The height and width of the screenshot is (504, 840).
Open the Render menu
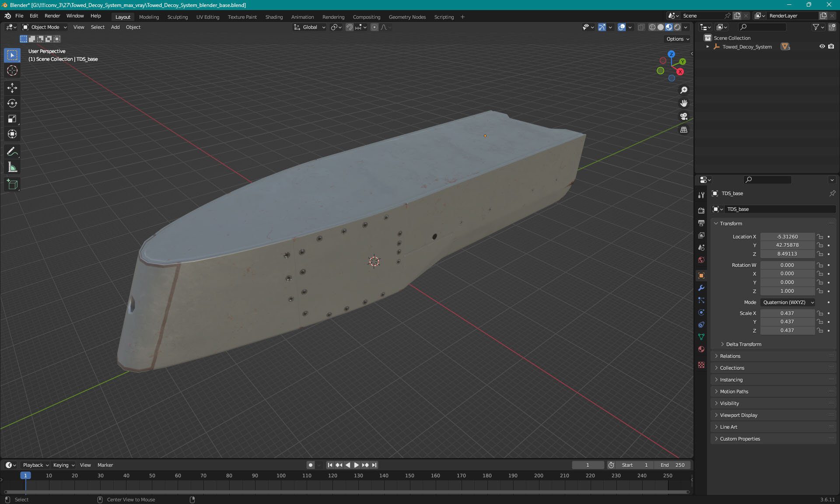click(52, 16)
